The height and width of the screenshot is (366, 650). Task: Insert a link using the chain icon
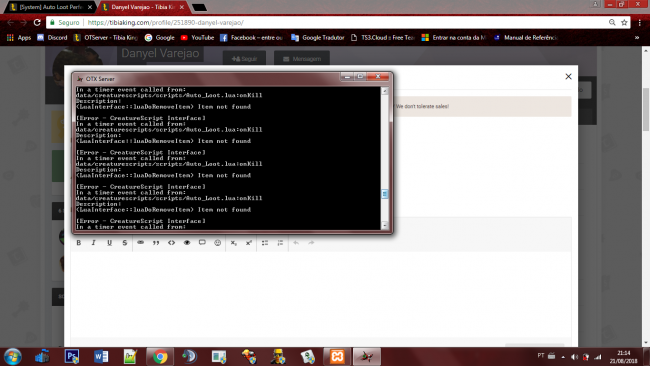141,242
